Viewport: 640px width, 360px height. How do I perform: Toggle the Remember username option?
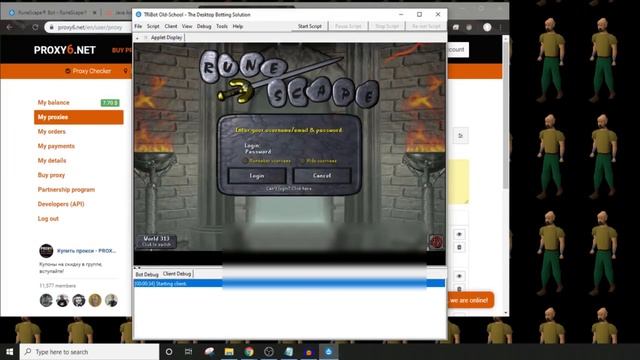click(x=245, y=161)
